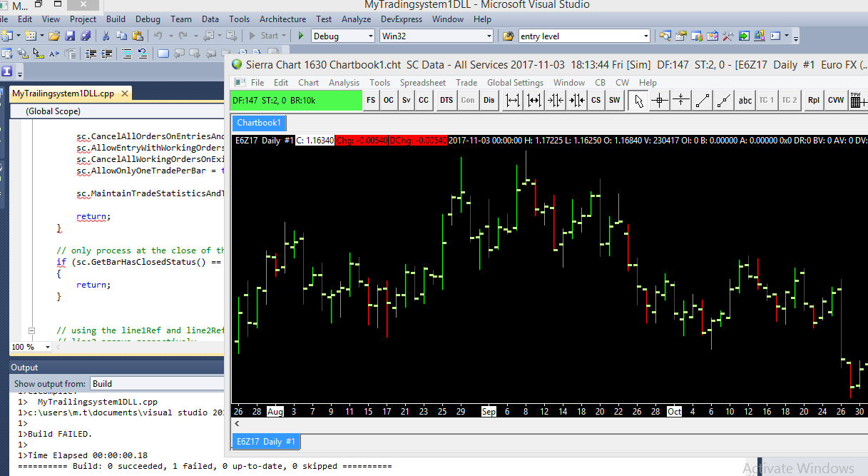
Task: Click the Increase Indent icon
Action: [x=106, y=53]
